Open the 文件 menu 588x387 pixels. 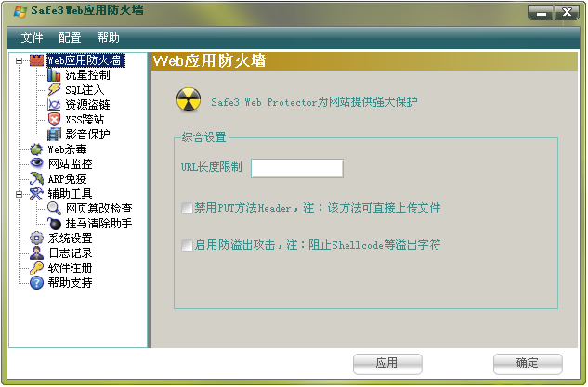32,38
